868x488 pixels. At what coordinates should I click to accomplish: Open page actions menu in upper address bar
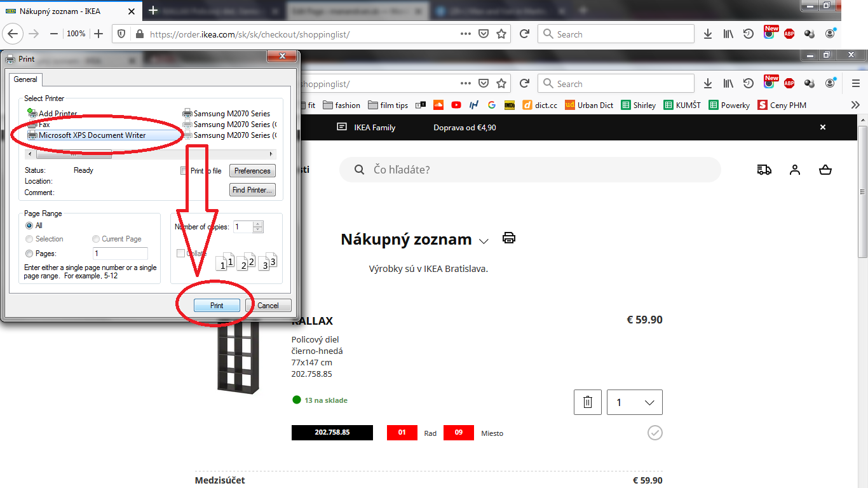[x=466, y=34]
